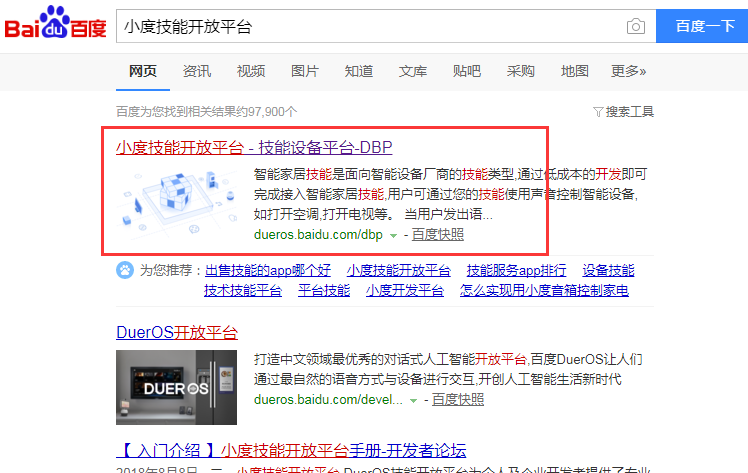Click 搜索工具 text

pos(630,112)
